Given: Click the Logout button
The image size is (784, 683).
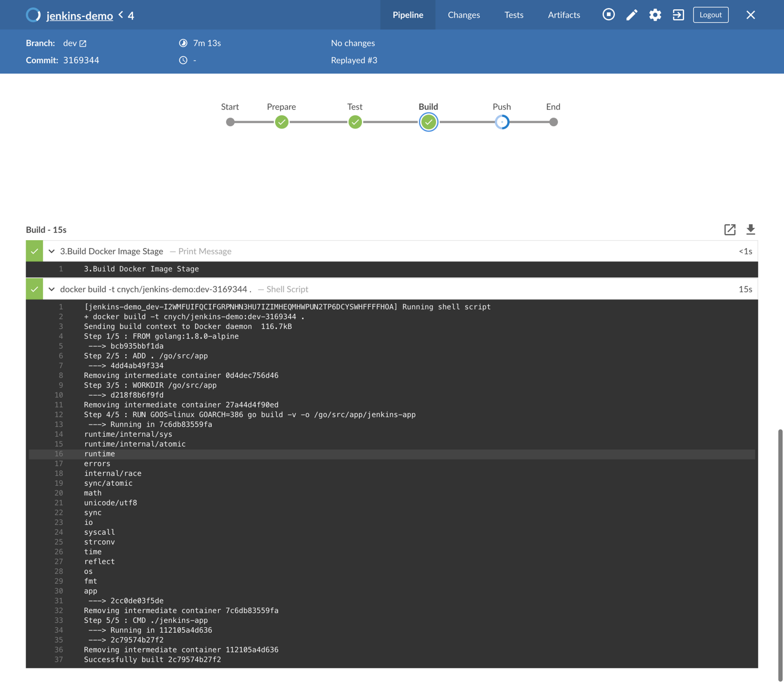Looking at the screenshot, I should click(710, 15).
